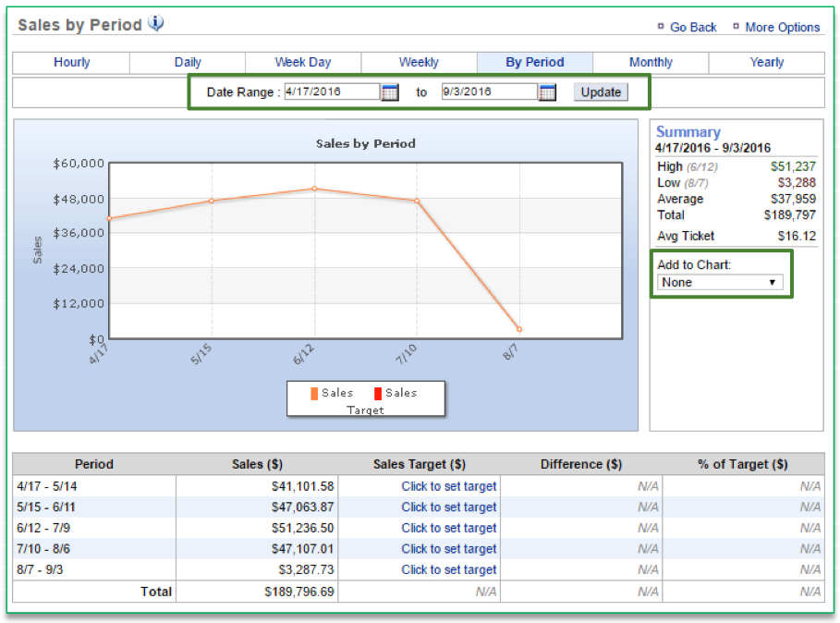Click the Go Back navigation icon

[x=662, y=28]
